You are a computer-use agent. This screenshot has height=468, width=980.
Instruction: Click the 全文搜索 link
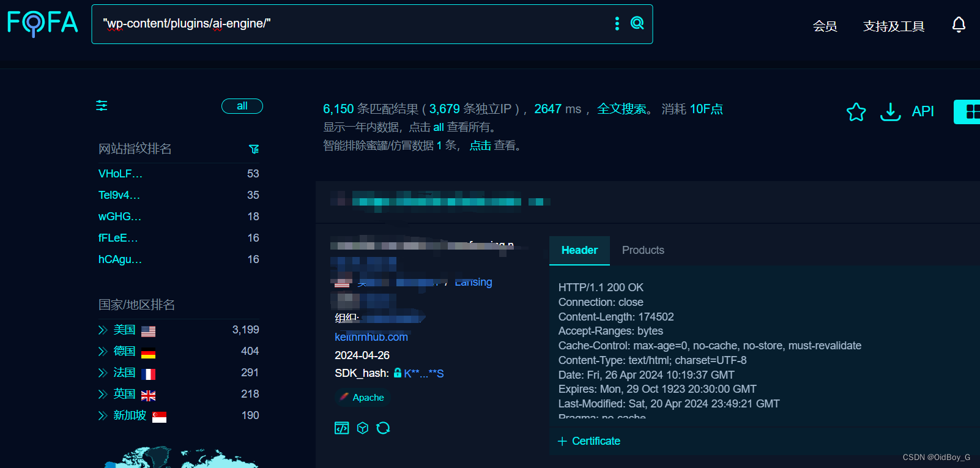(x=622, y=109)
